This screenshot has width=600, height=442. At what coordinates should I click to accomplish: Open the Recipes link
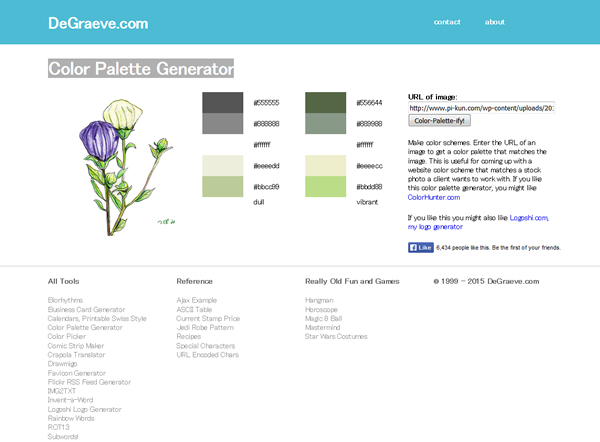(189, 336)
